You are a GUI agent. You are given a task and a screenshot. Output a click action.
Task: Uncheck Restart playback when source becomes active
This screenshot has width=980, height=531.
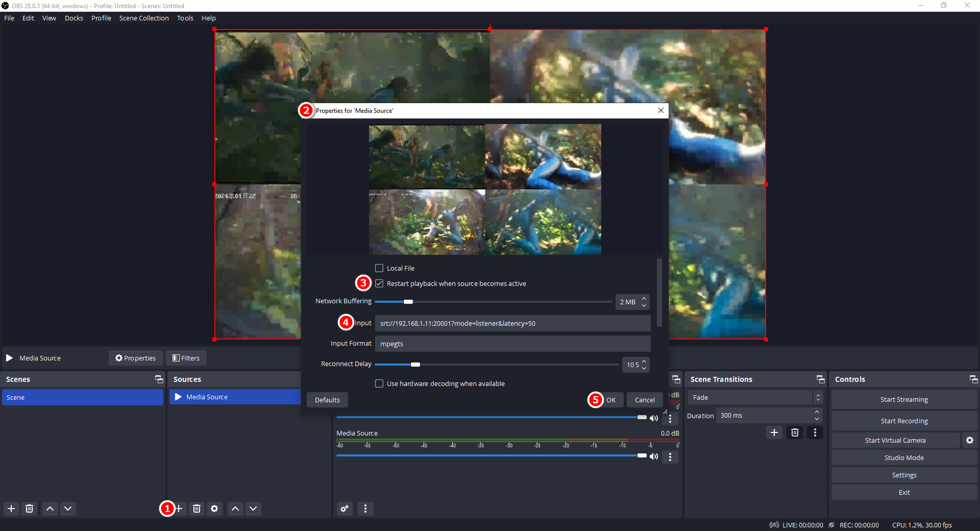pos(379,283)
